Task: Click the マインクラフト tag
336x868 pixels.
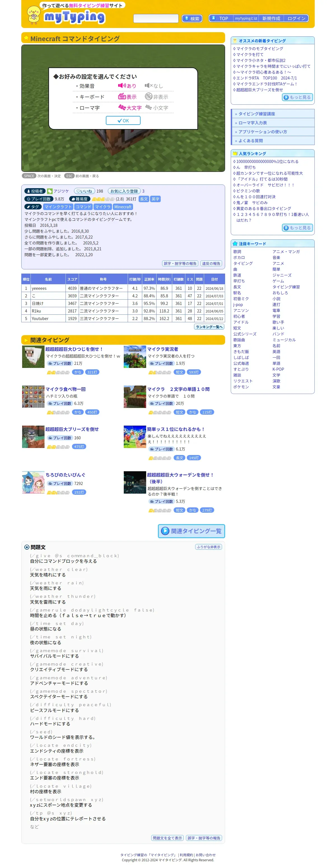Action: [x=58, y=207]
